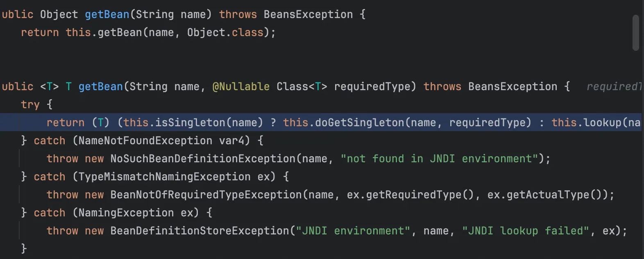Place cursor on NoSuchBeanDefinitionException

(x=203, y=159)
